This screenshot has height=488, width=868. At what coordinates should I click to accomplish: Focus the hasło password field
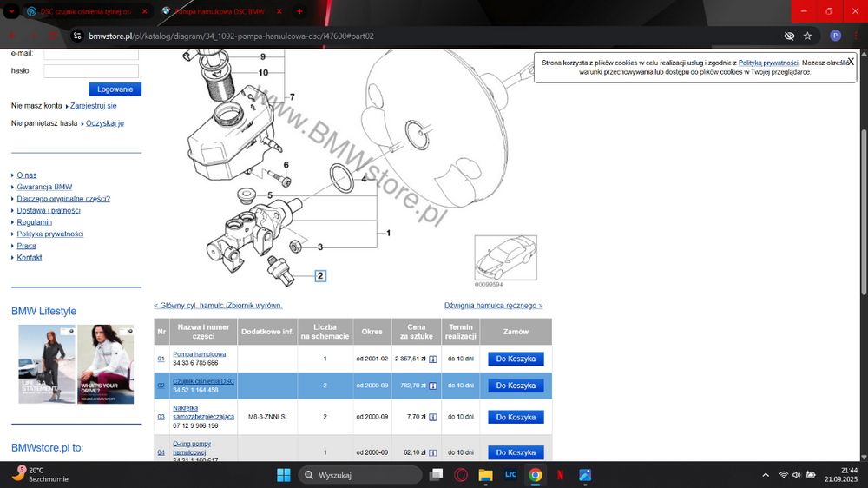click(91, 71)
